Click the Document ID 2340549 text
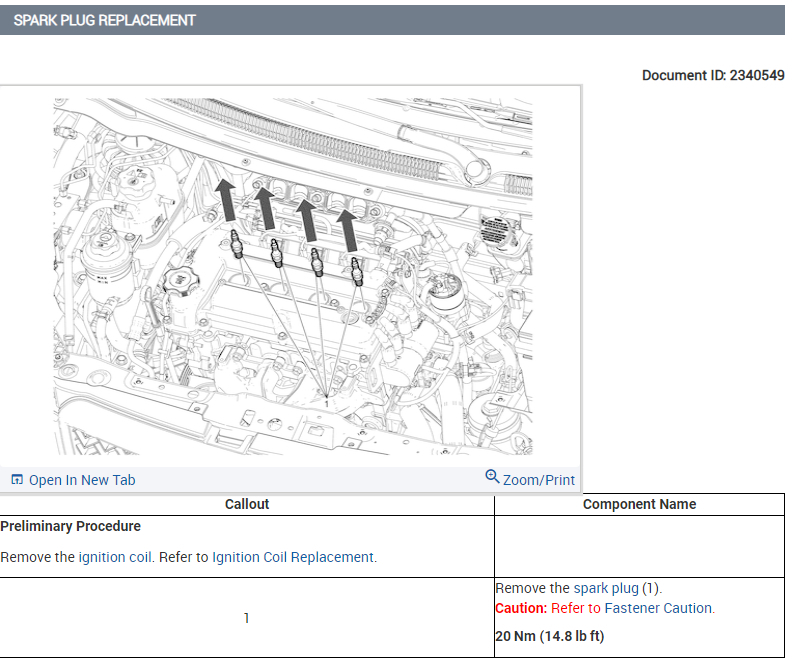The width and height of the screenshot is (795, 660). point(713,75)
